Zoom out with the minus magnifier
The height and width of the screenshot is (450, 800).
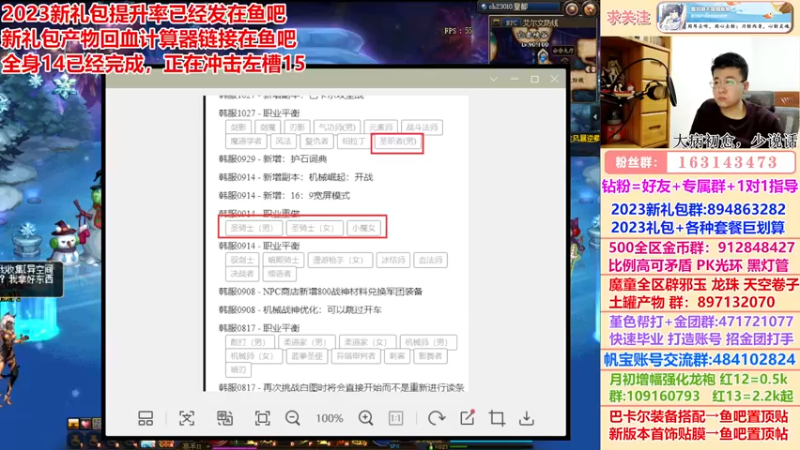tap(293, 418)
